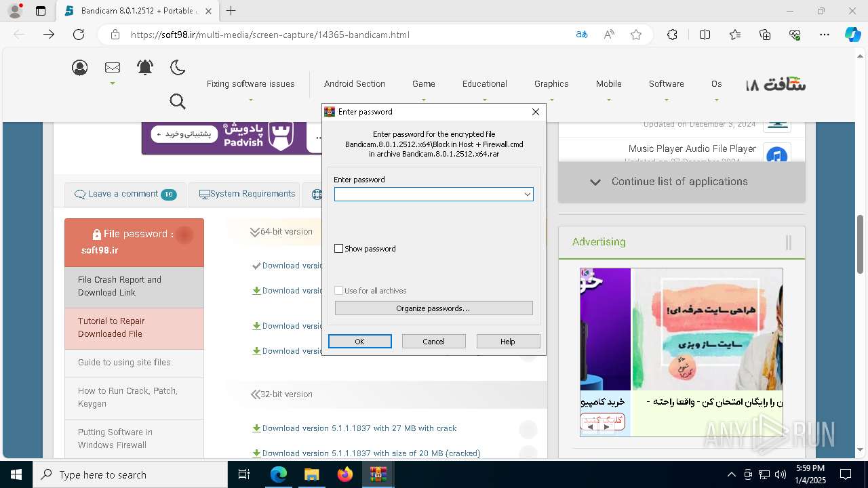Open split screen icon in Edge
Screen dimensions: 868x488
(x=705, y=35)
